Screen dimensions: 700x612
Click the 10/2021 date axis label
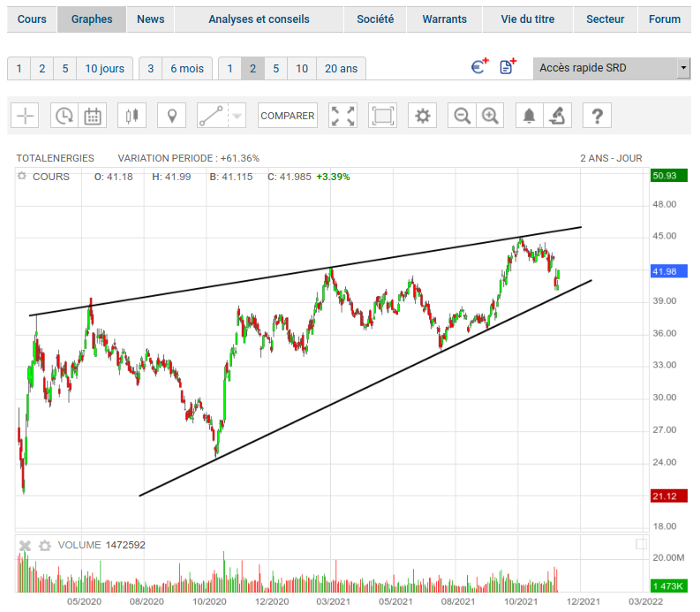pos(521,601)
